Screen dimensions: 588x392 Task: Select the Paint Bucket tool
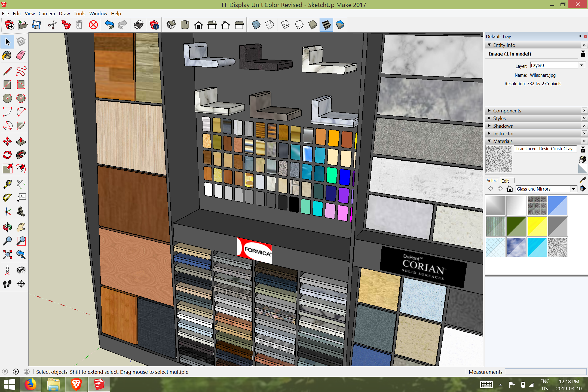[7, 56]
